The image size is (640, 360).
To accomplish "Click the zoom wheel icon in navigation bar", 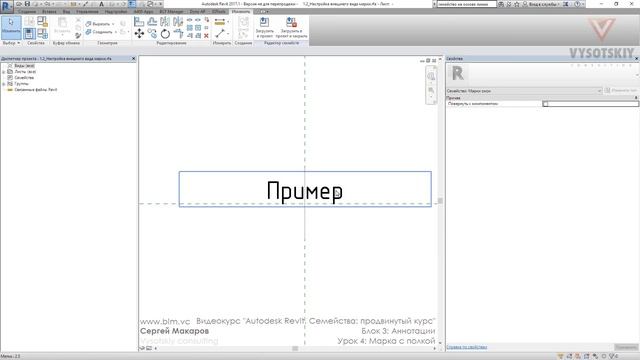I will pos(431,76).
